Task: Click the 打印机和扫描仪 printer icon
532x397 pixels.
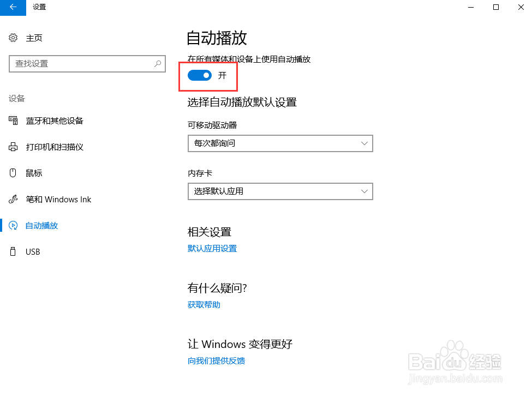Action: tap(14, 147)
